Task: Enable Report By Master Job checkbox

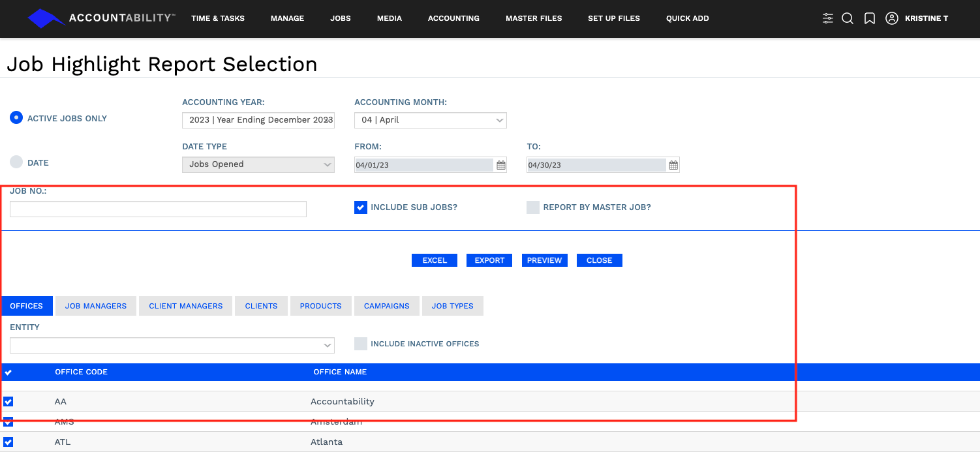Action: (533, 207)
